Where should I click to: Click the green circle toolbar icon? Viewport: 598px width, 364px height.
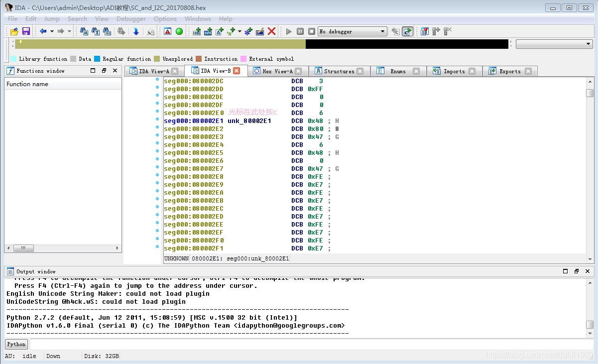179,31
